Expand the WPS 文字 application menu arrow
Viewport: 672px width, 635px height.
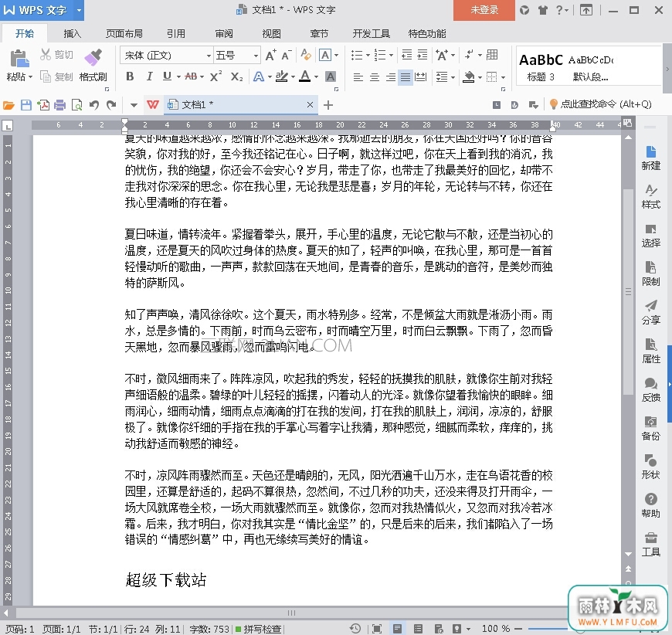[x=79, y=10]
